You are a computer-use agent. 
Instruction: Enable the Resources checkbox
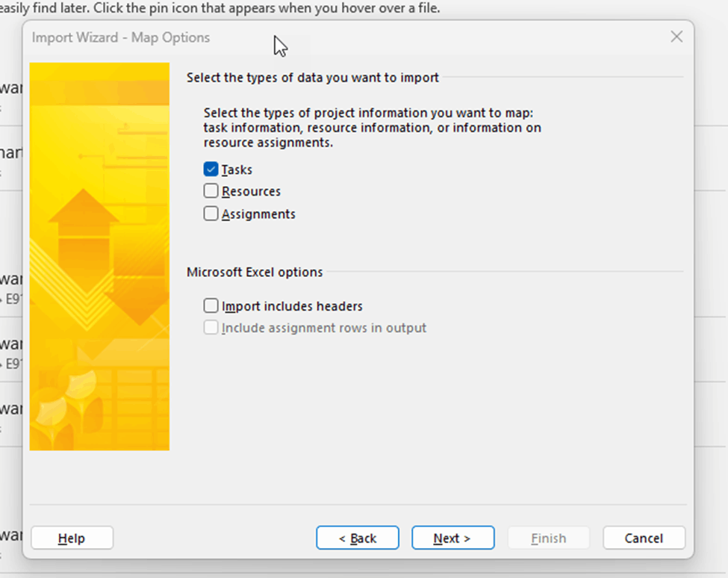pos(211,191)
